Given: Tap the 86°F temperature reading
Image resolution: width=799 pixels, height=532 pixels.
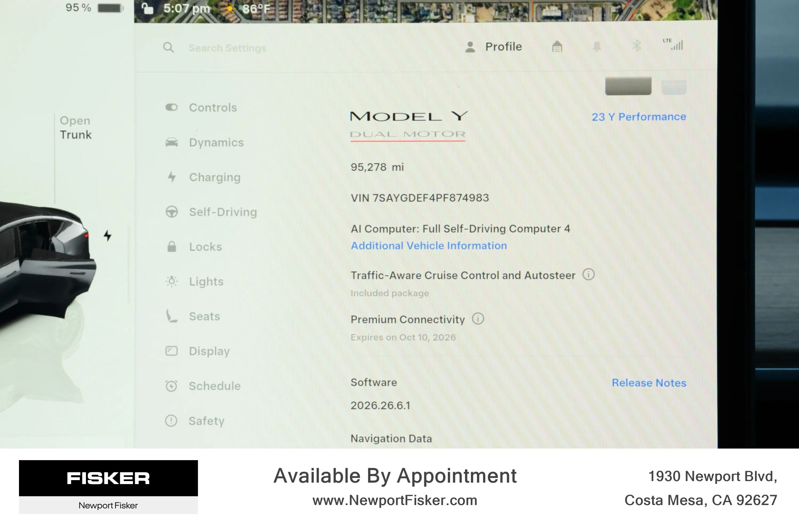Looking at the screenshot, I should 256,8.
